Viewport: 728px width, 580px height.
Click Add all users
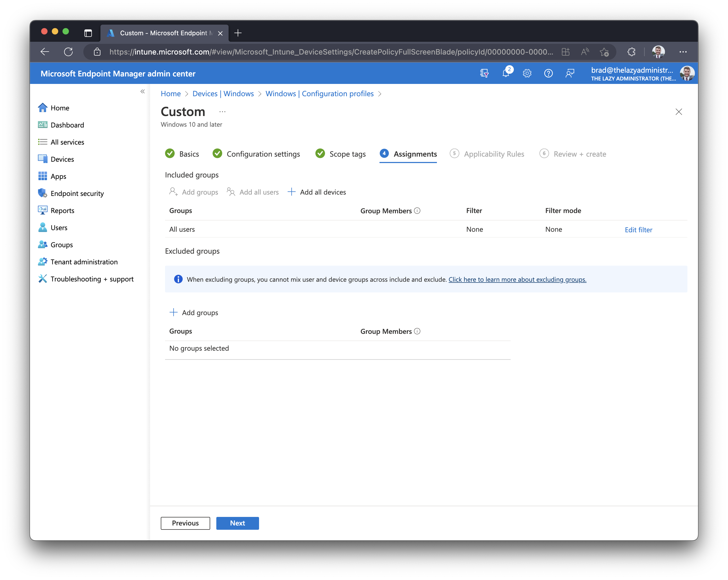[253, 192]
